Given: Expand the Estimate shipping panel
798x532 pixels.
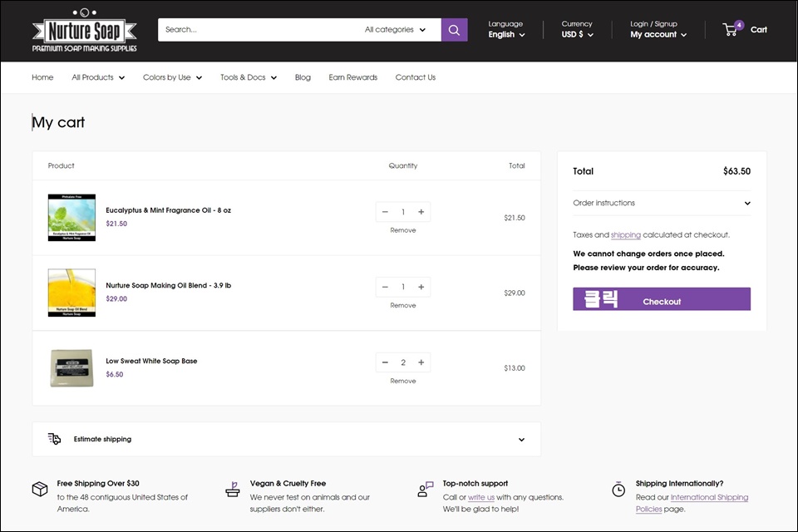Looking at the screenshot, I should [x=287, y=439].
